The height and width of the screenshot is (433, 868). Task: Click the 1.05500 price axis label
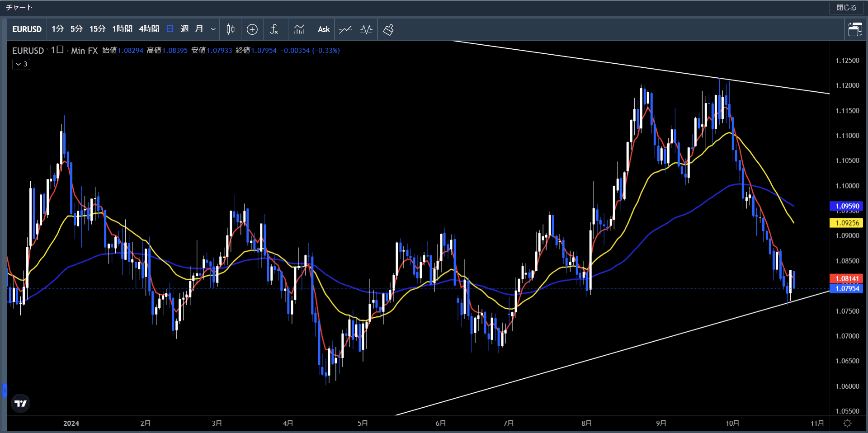847,411
